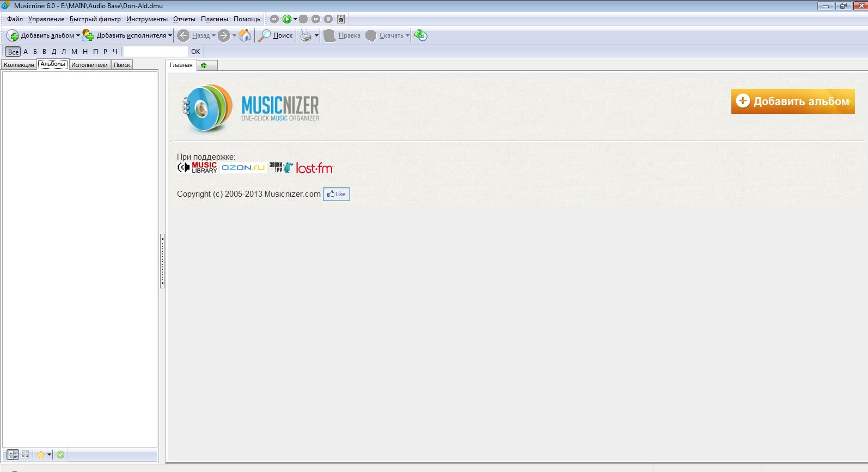Screen dimensions: 868x472
Task: Click the green disc sync icon
Action: pos(420,35)
